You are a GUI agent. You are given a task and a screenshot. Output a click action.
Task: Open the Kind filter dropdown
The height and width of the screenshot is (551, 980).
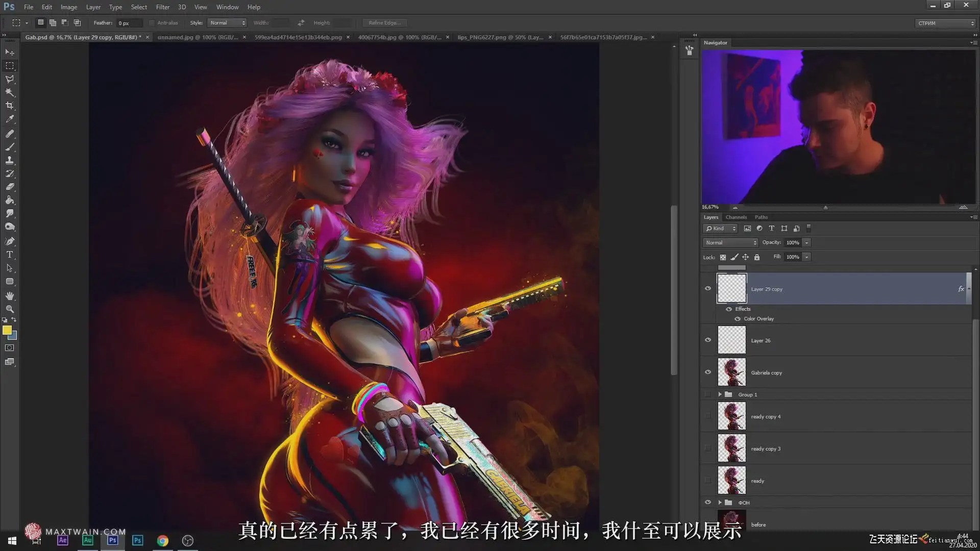point(720,229)
